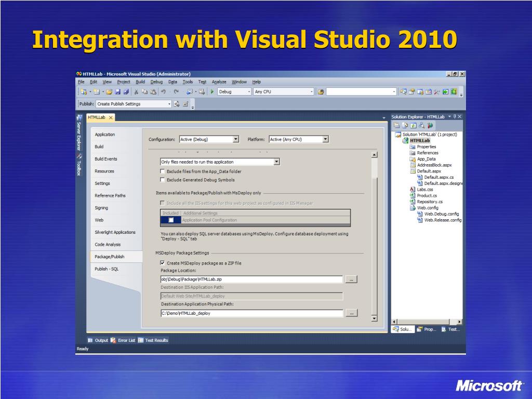Open the Create Publish Settings dropdown

pyautogui.click(x=169, y=104)
